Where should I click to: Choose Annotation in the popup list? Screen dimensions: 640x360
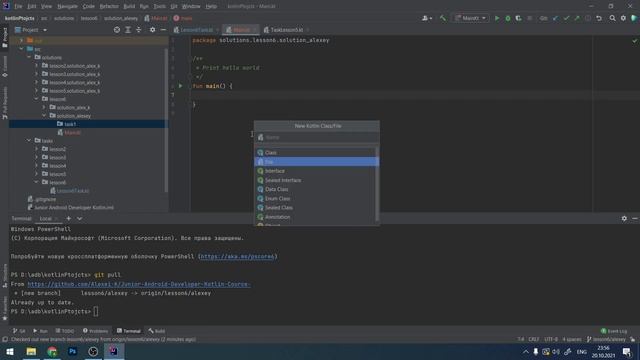316,217
